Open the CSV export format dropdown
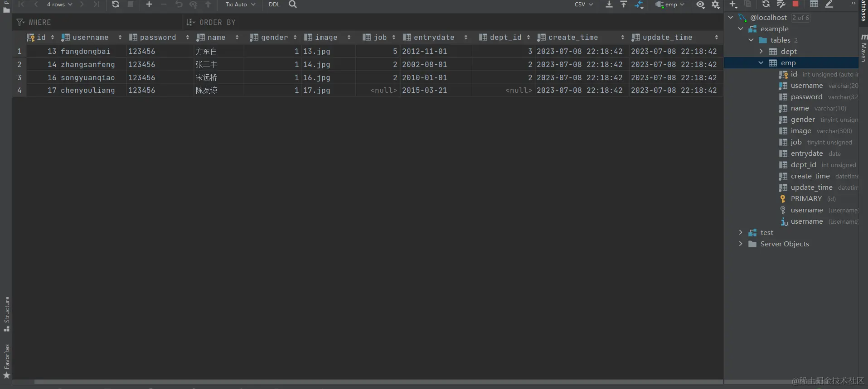The width and height of the screenshot is (868, 389). click(584, 5)
